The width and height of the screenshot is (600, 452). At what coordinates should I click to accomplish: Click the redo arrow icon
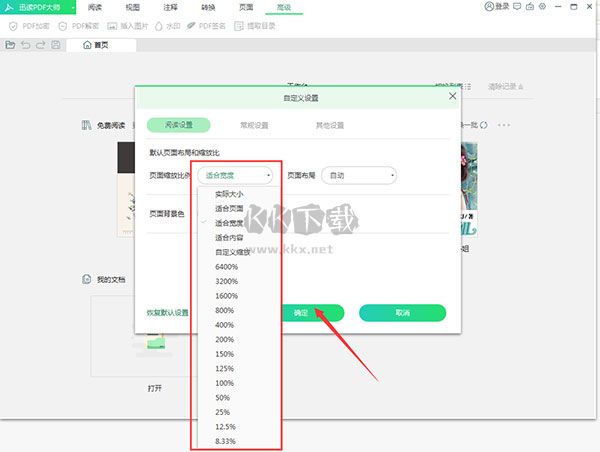coord(41,45)
